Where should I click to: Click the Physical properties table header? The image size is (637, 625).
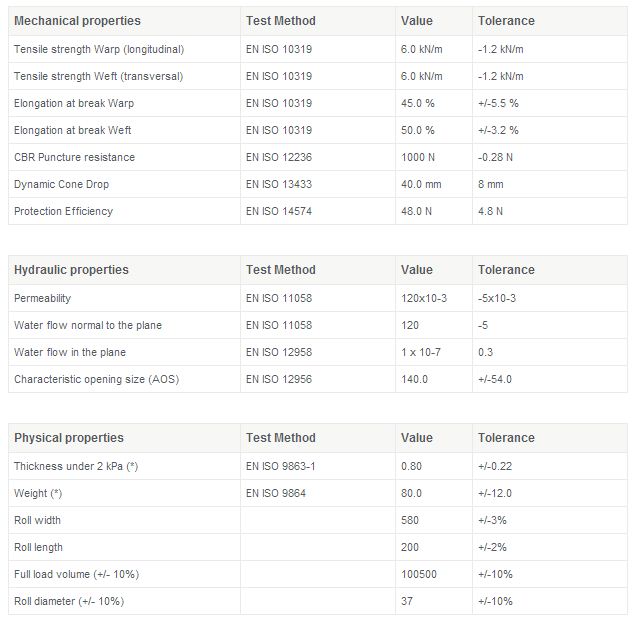69,438
